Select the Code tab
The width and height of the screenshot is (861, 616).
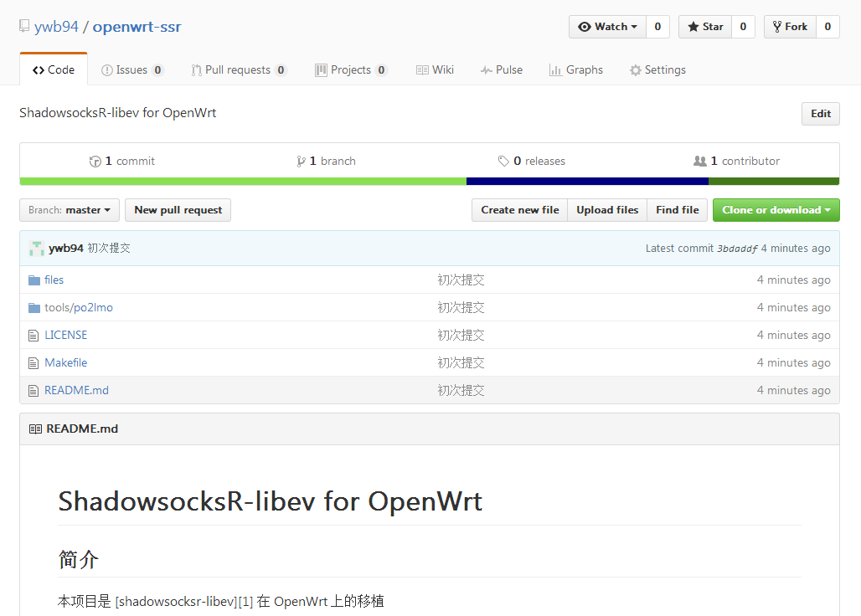coord(54,70)
